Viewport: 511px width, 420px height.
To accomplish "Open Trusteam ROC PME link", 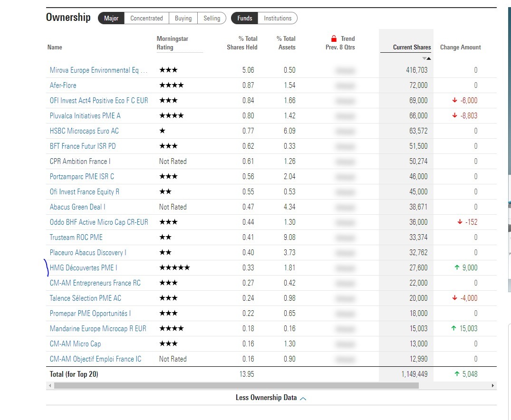I will pyautogui.click(x=76, y=237).
